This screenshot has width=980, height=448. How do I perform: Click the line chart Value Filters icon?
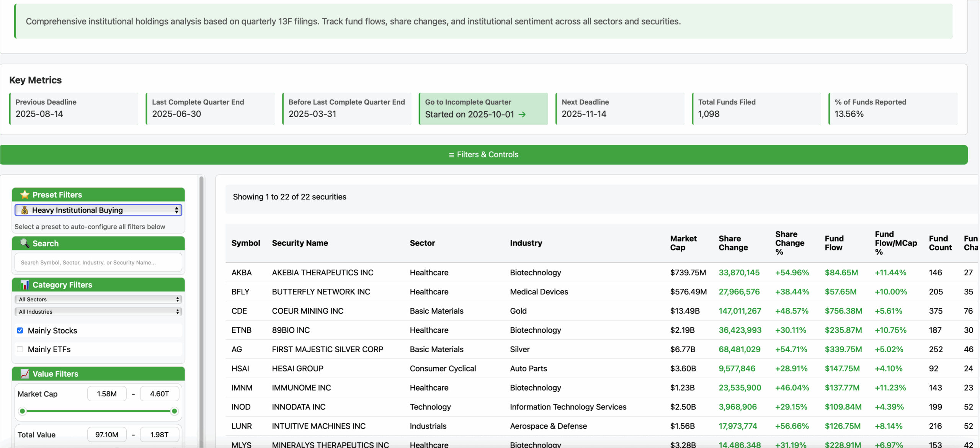[x=24, y=373]
